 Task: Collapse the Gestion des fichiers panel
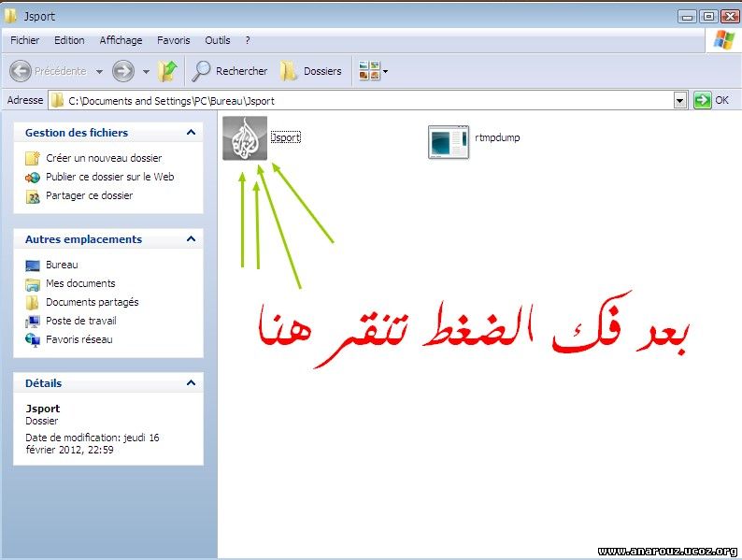tap(192, 132)
